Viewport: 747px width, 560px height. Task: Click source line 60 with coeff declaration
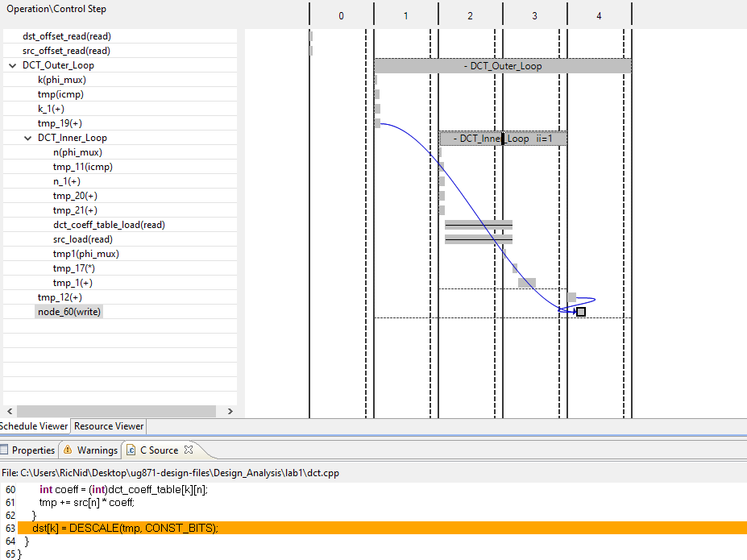pyautogui.click(x=123, y=490)
